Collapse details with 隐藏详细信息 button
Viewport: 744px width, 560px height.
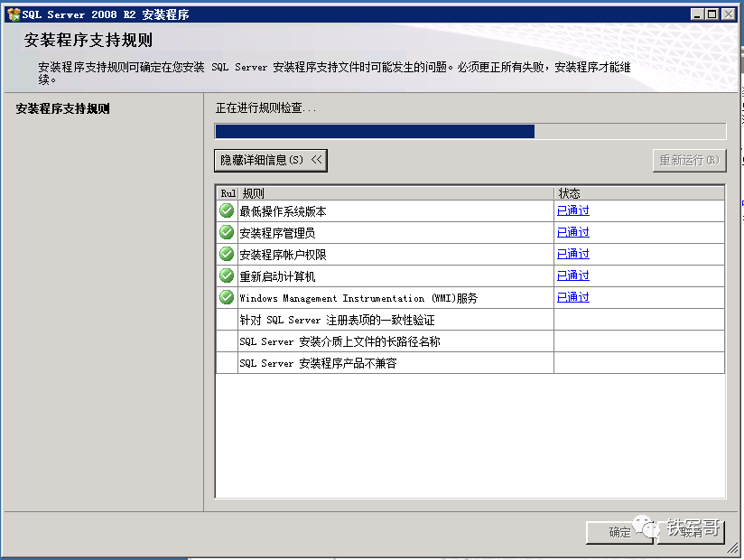pyautogui.click(x=271, y=160)
